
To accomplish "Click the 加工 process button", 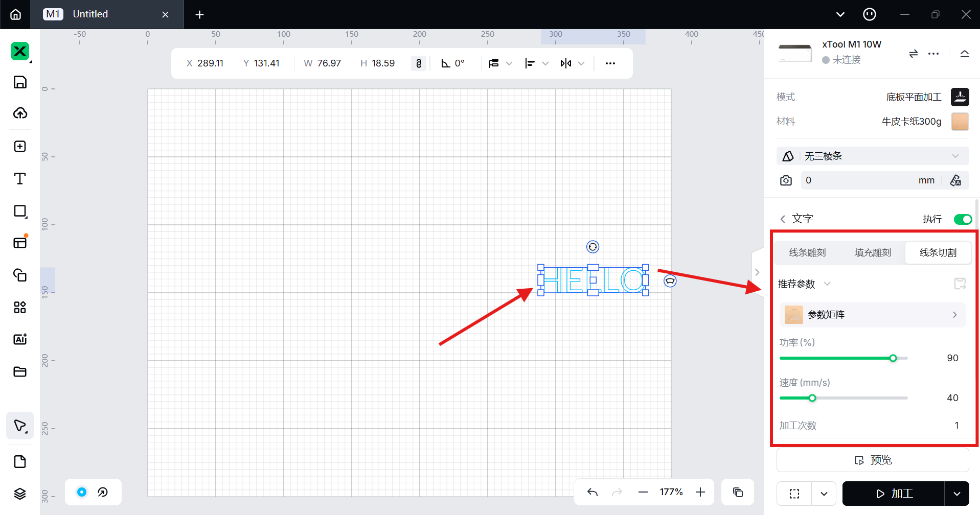I will pos(893,494).
